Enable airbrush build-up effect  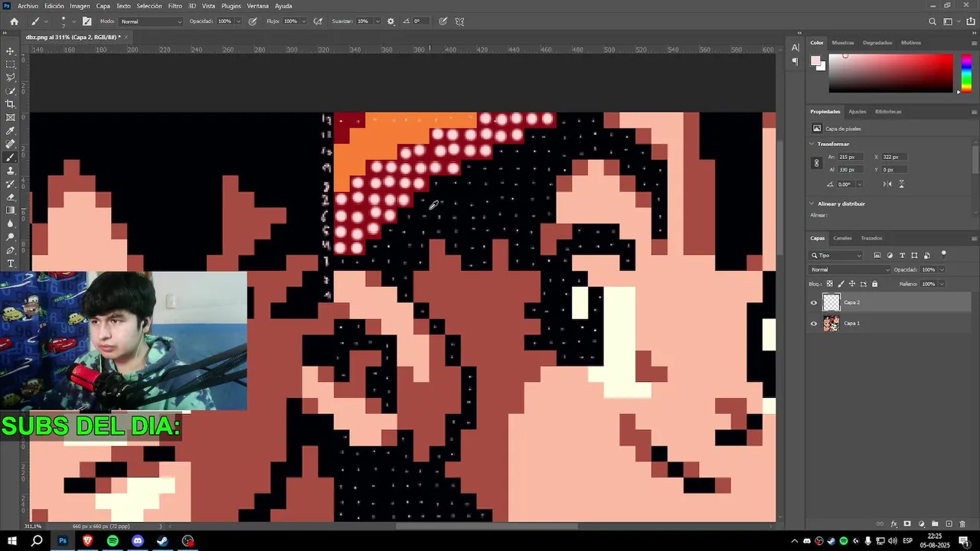coord(317,21)
